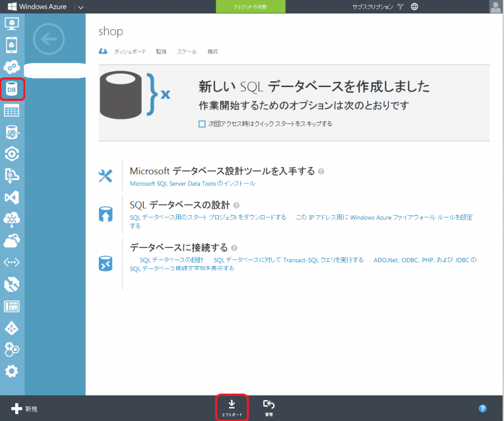Click the shop database title

coord(110,31)
